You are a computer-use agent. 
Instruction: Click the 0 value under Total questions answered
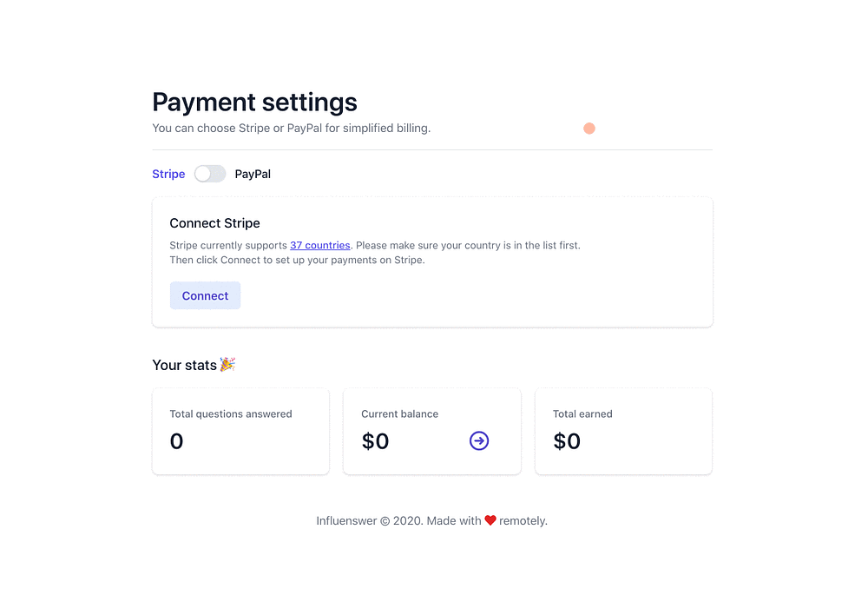(x=177, y=441)
